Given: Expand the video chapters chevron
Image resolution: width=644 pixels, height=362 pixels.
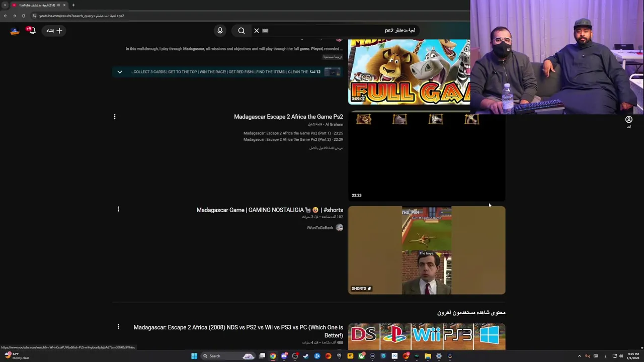Looking at the screenshot, I should point(120,72).
